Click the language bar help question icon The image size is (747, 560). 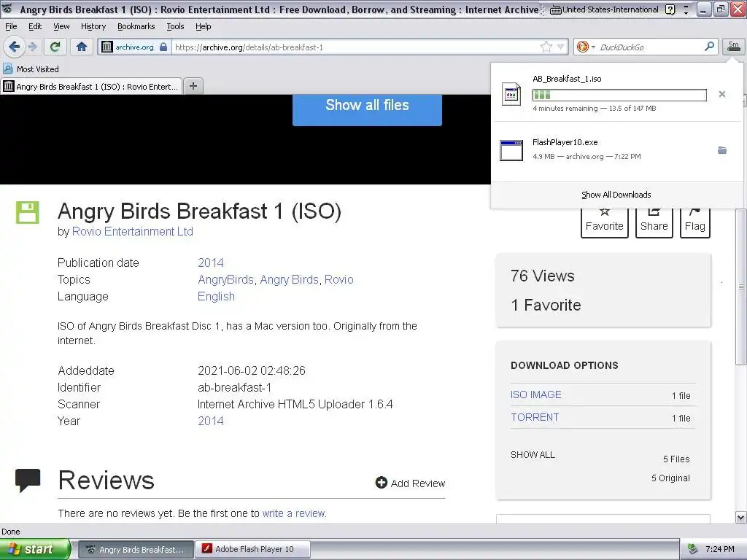point(670,9)
